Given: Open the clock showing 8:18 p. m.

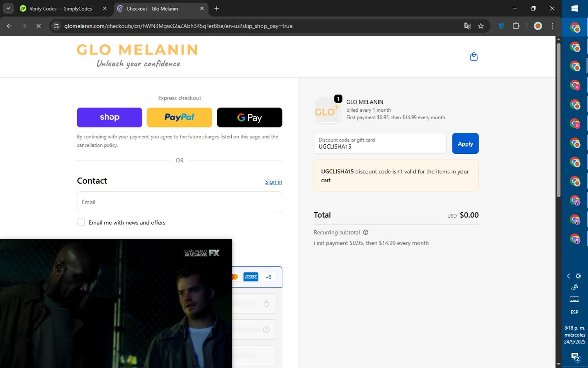Looking at the screenshot, I should 575,335.
